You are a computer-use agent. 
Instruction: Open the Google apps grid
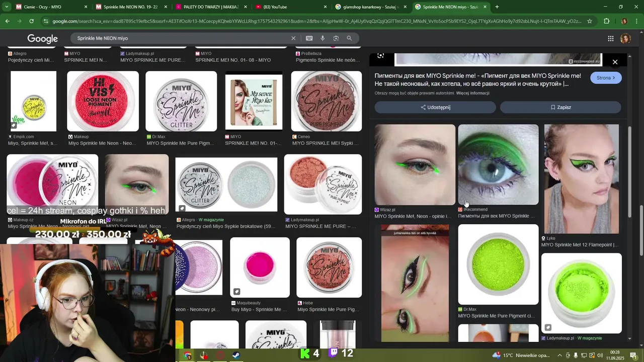(x=610, y=39)
